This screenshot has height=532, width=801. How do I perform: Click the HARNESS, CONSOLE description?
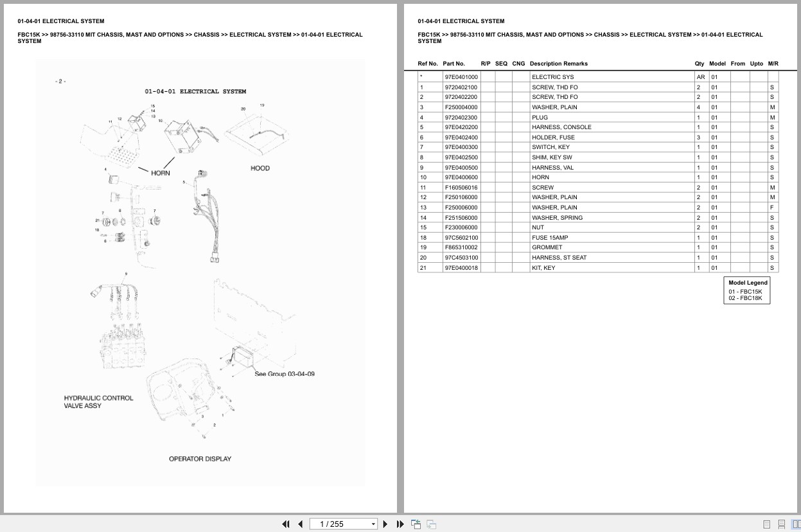(561, 127)
